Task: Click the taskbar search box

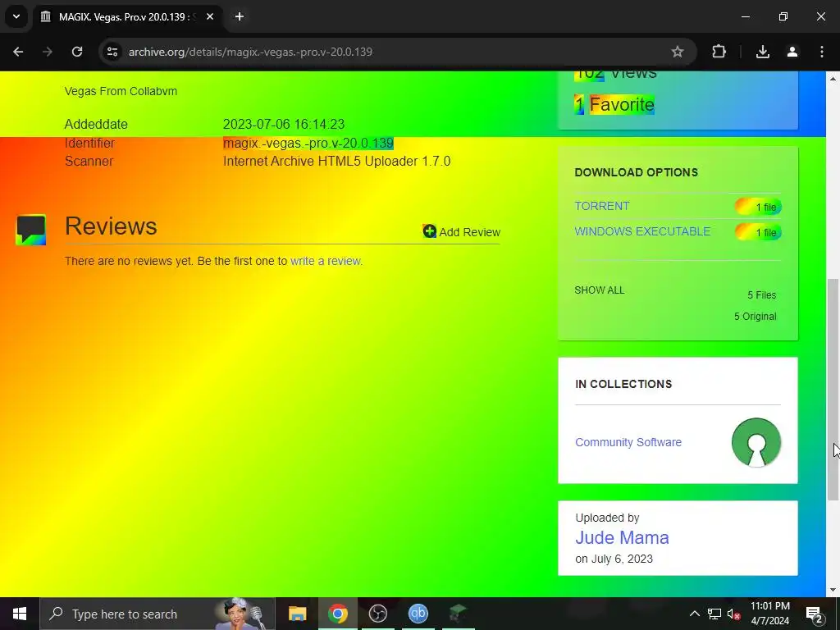Action: (157, 614)
